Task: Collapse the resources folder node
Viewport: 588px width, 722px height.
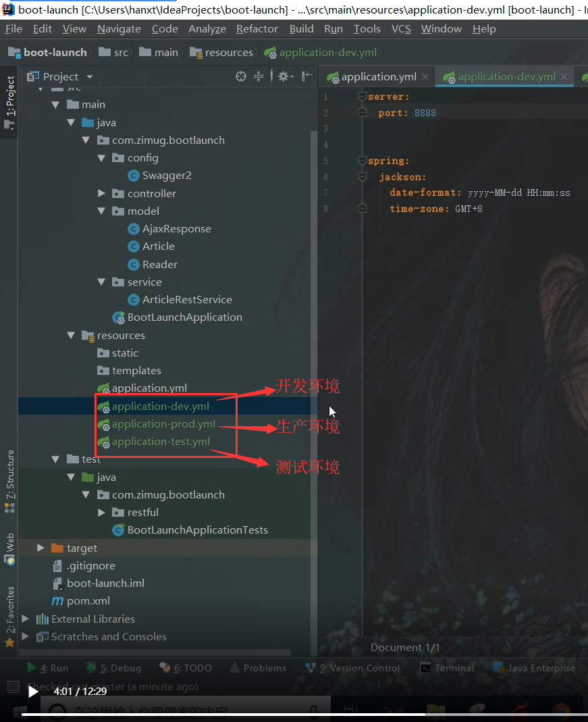Action: click(71, 336)
